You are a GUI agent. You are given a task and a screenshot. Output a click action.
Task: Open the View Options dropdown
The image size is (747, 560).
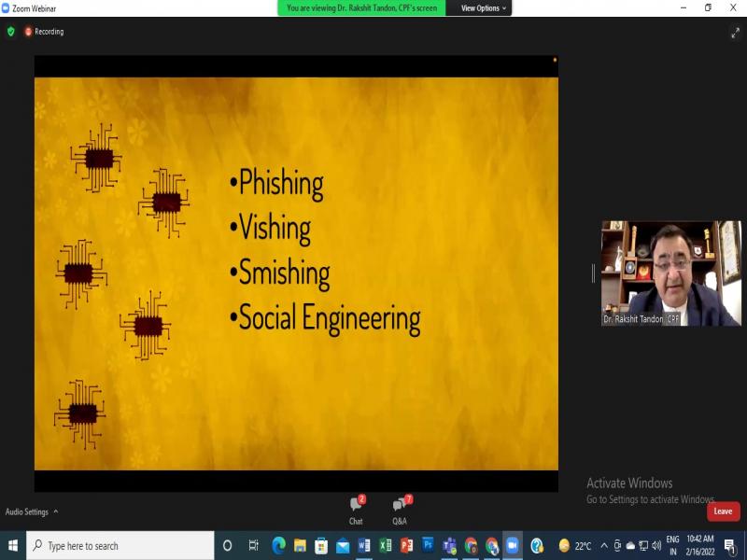[x=484, y=8]
